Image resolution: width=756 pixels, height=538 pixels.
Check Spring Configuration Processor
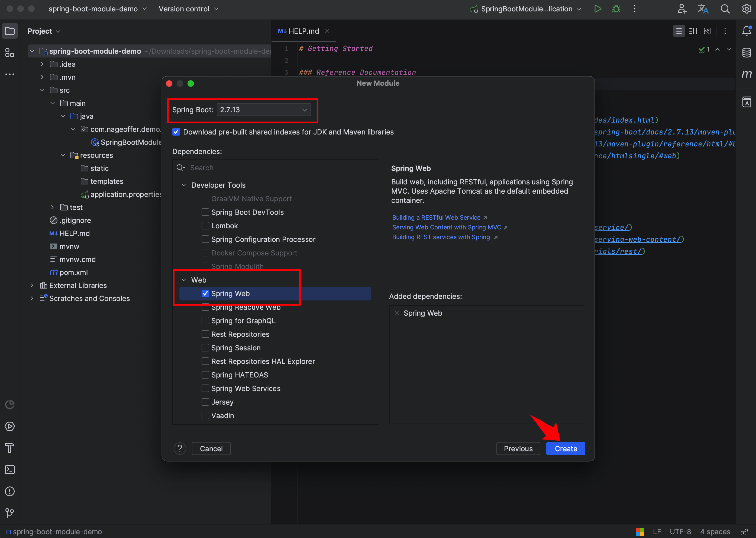click(205, 239)
